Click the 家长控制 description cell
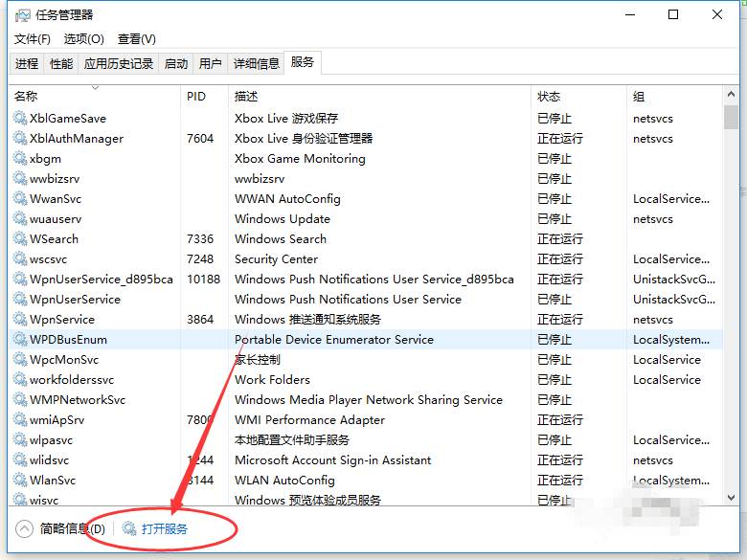The width and height of the screenshot is (747, 560). [x=258, y=360]
